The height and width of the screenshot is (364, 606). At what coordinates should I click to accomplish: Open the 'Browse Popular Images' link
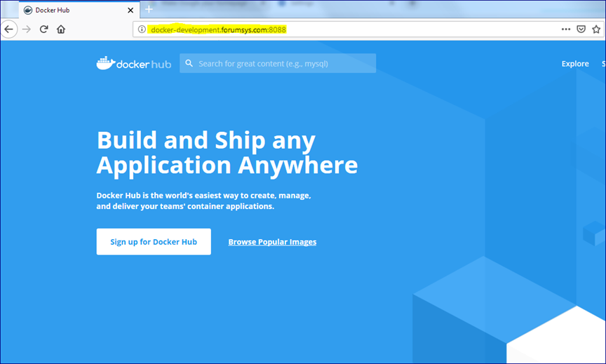(x=272, y=242)
